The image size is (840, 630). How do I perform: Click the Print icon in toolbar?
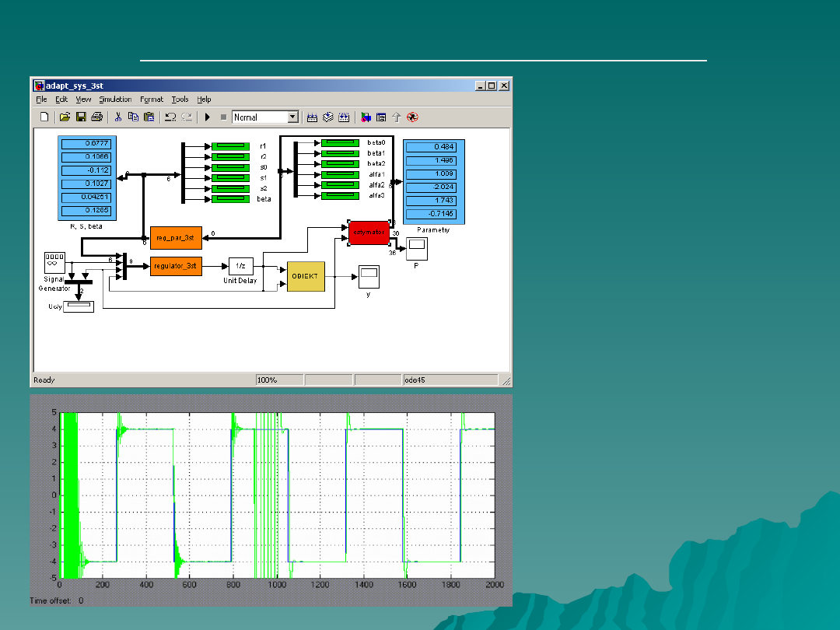96,117
